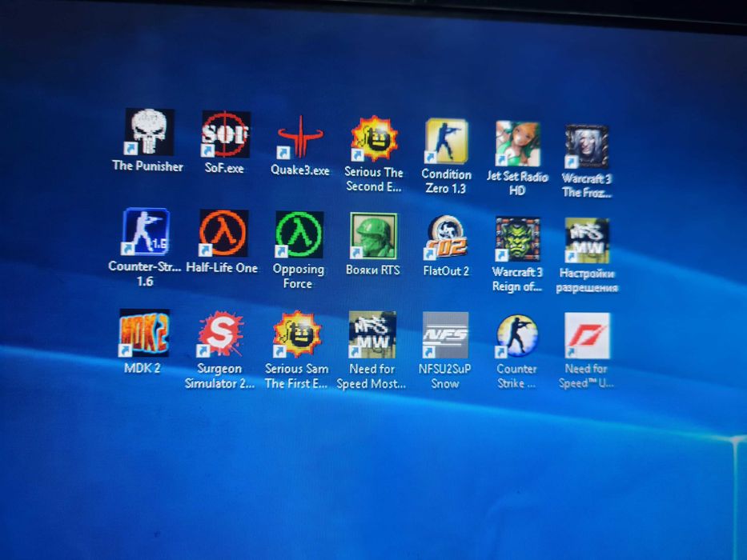Open the Half-Life One orange lambda icon
This screenshot has height=560, width=747.
pos(223,234)
